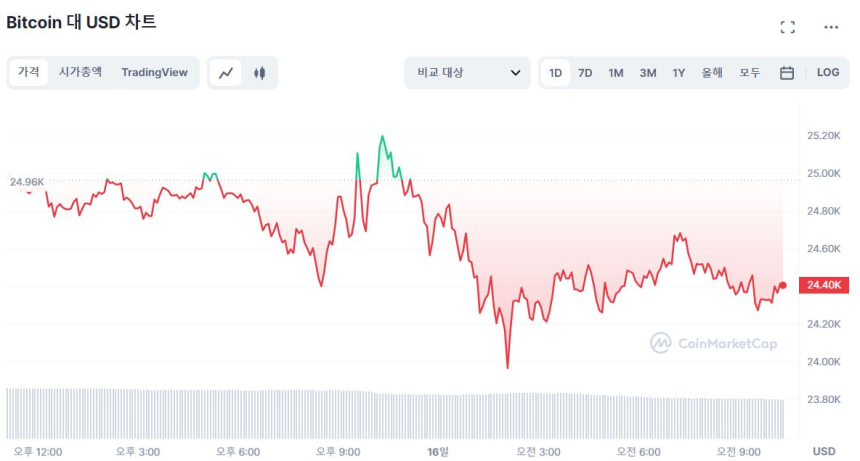Choose the 올해 year-to-date range
This screenshot has height=461, width=860.
tap(712, 73)
